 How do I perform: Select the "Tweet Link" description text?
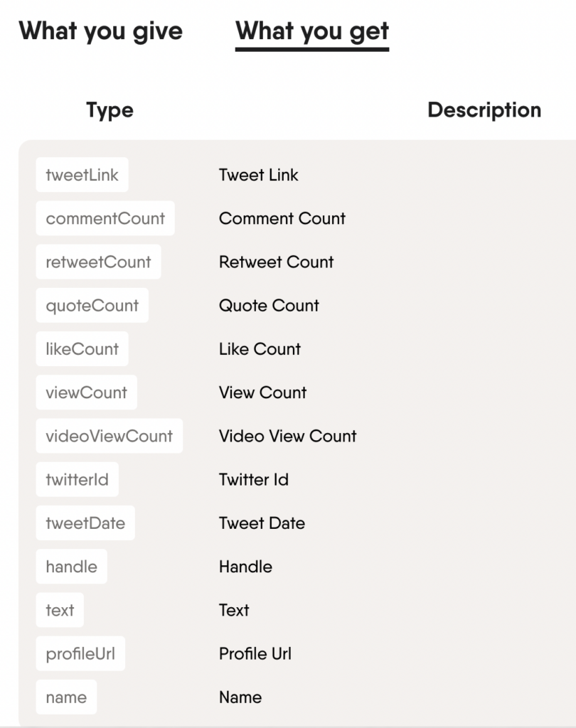tap(259, 175)
